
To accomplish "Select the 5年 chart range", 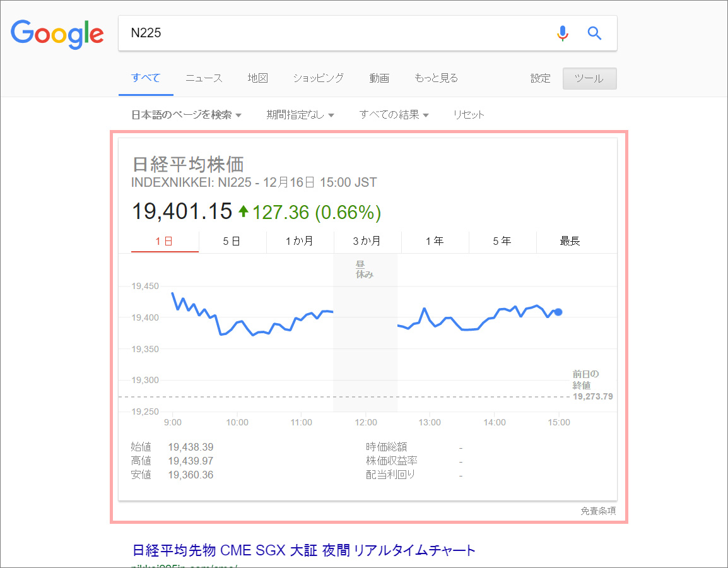I will click(x=502, y=241).
